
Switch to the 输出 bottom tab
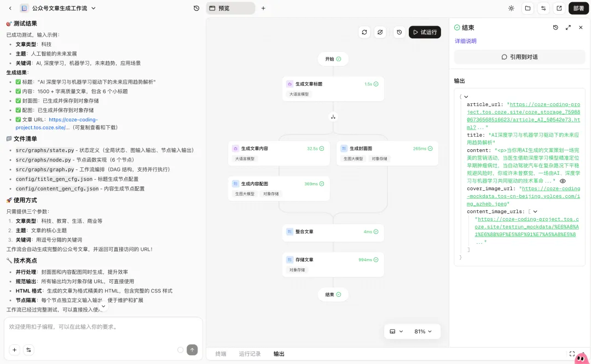pos(279,354)
